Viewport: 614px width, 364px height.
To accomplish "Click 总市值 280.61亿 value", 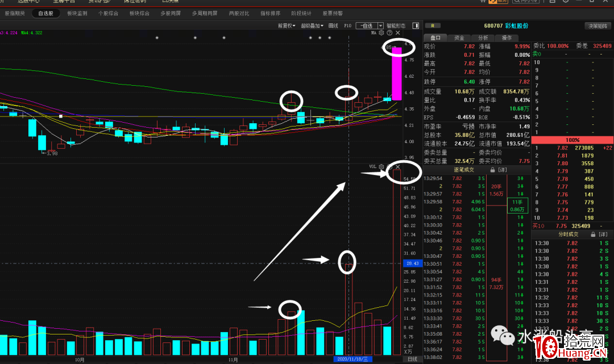I will [x=518, y=135].
